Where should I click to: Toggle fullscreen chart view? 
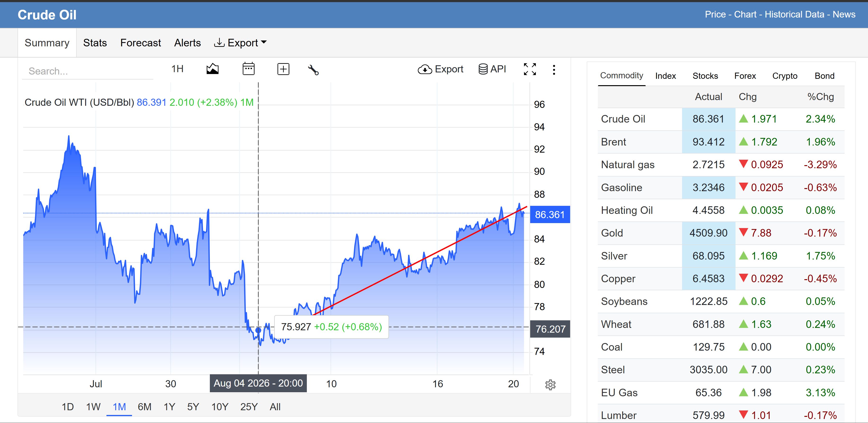[530, 69]
